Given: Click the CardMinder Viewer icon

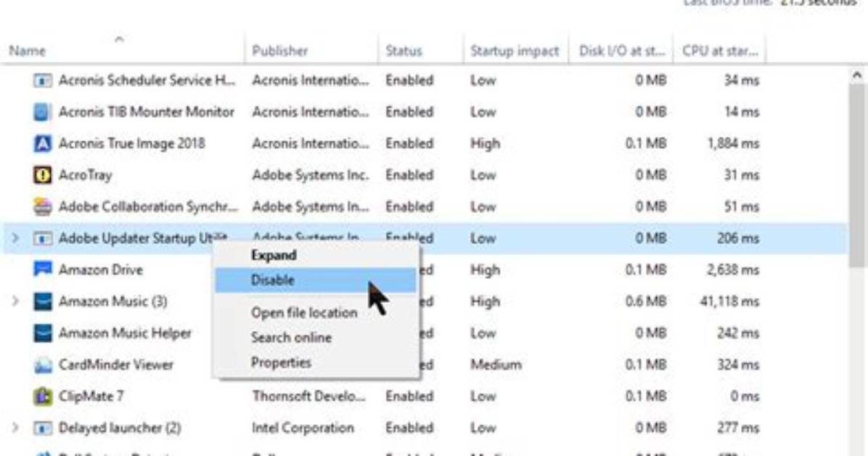Looking at the screenshot, I should pos(43,365).
